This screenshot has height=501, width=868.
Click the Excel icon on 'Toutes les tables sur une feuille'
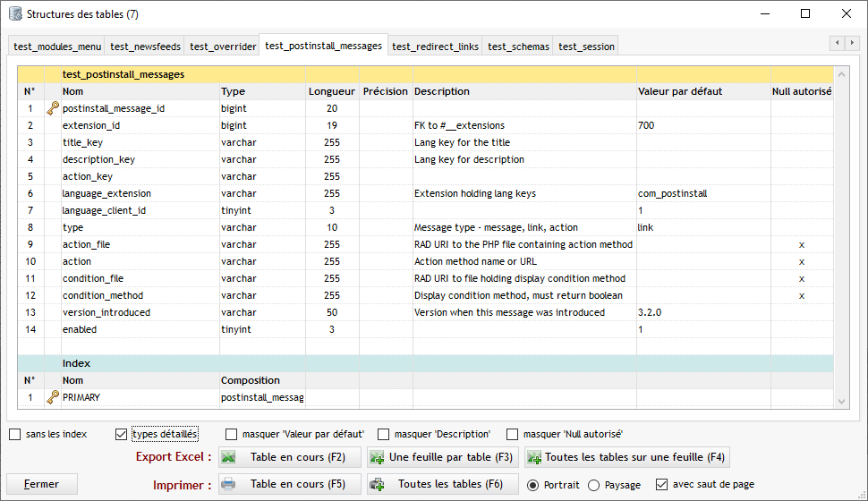tap(534, 457)
